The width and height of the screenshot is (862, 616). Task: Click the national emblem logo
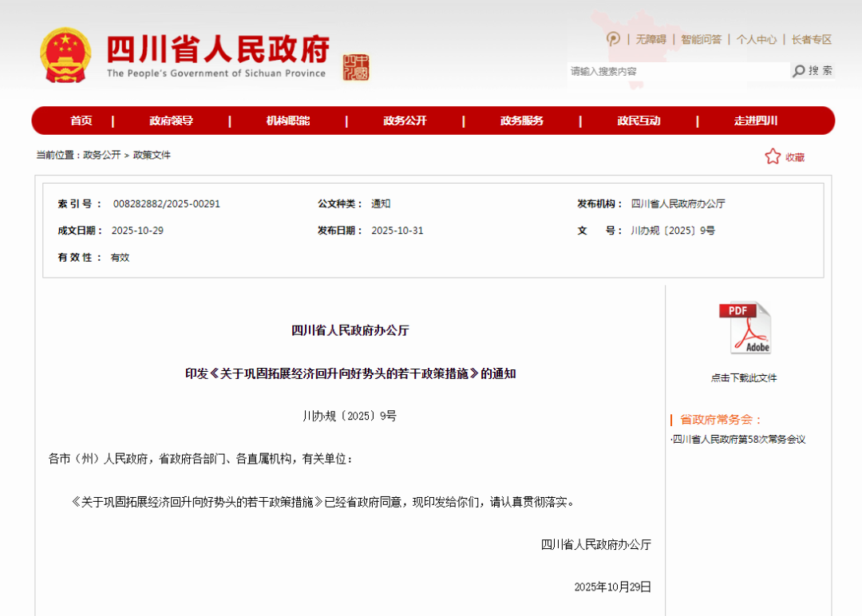point(67,56)
